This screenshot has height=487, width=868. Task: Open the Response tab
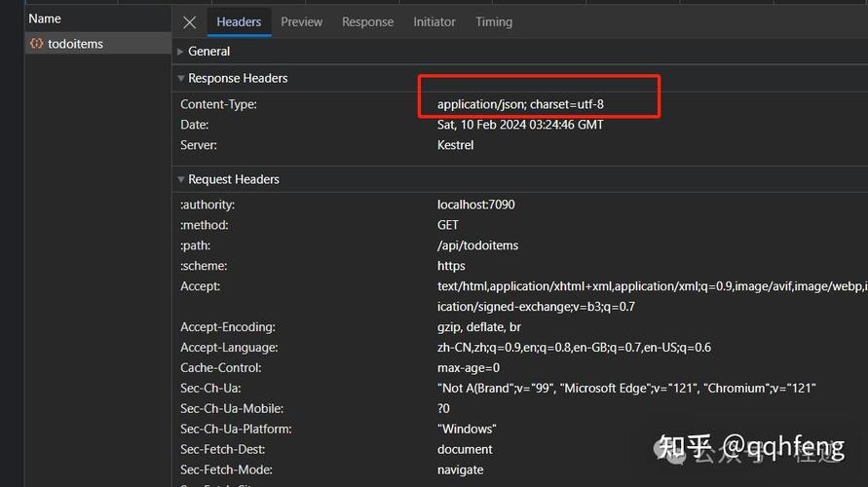click(x=367, y=21)
